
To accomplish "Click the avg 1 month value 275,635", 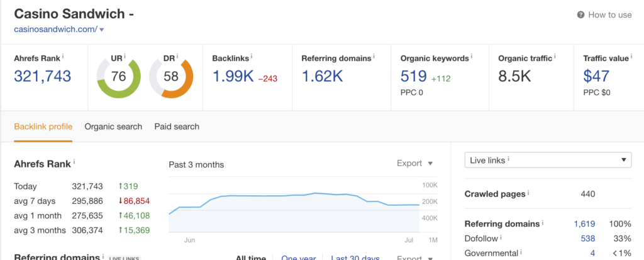I will 87,215.
